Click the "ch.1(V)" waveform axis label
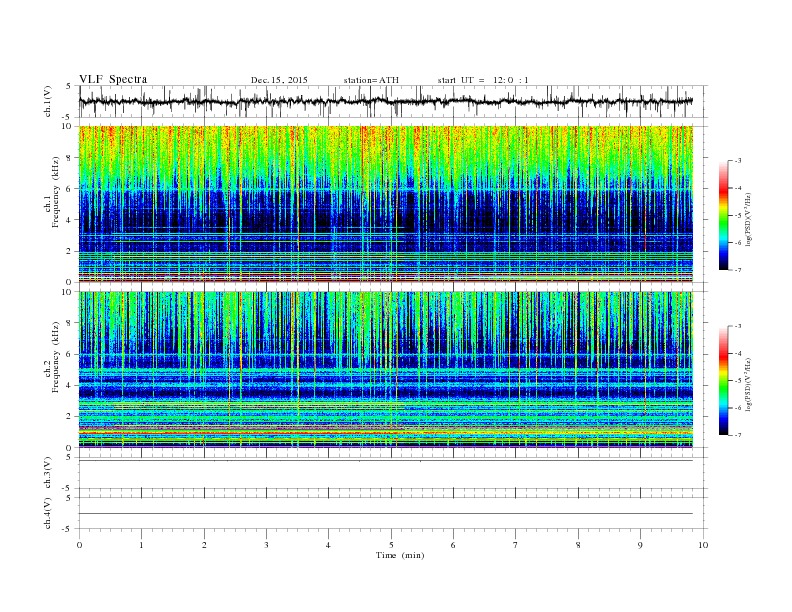The height and width of the screenshot is (612, 792). pyautogui.click(x=47, y=101)
